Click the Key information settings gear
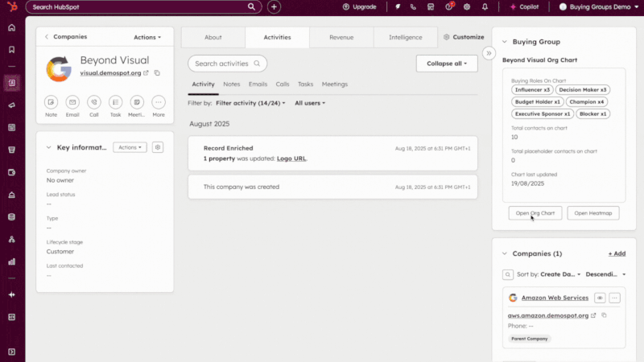The width and height of the screenshot is (644, 362). 158,147
